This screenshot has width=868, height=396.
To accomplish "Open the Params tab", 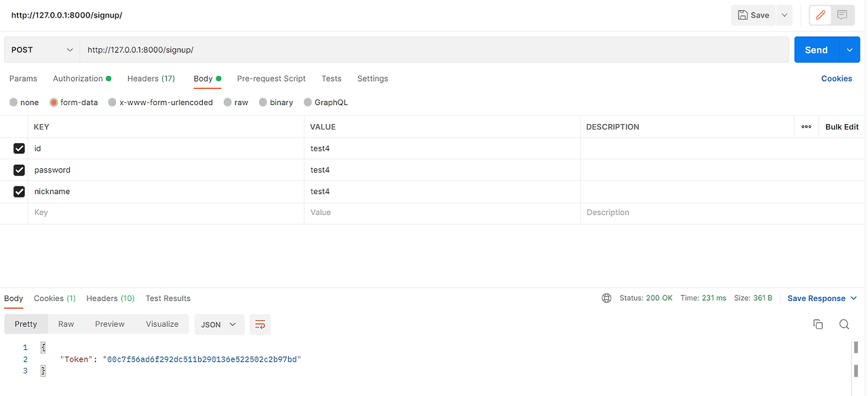I will (x=23, y=79).
